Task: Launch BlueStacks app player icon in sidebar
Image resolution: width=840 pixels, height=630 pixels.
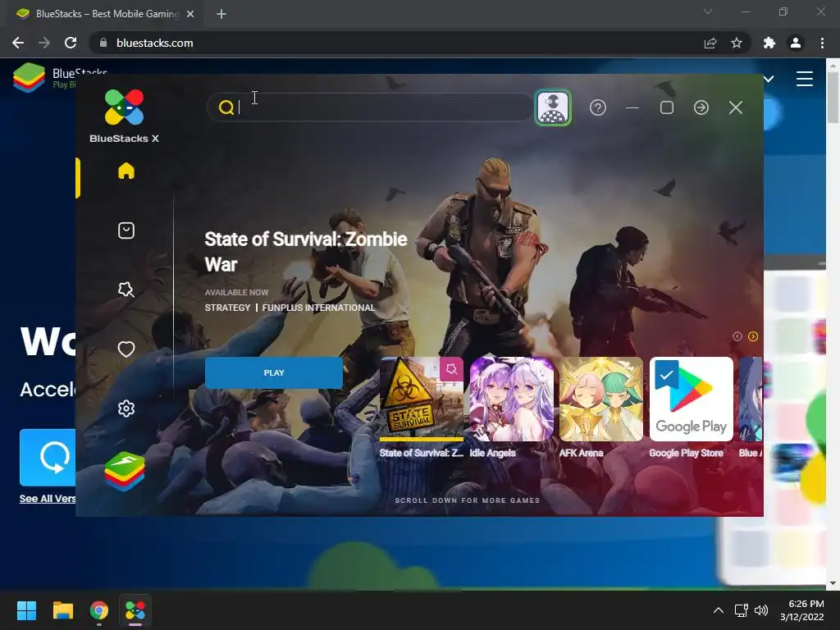Action: point(125,472)
